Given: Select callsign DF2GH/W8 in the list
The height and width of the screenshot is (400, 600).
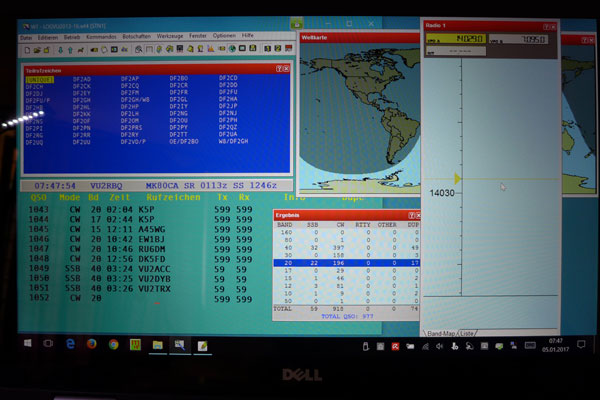Looking at the screenshot, I should [x=135, y=100].
